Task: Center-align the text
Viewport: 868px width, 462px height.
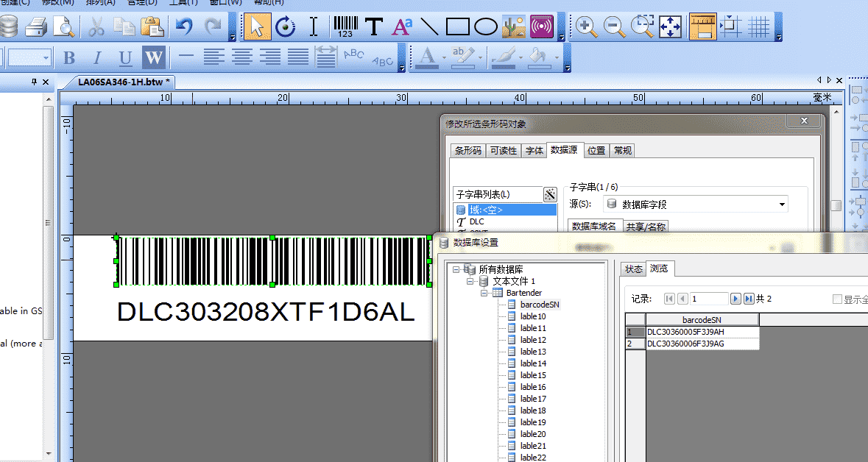Action: [x=242, y=57]
